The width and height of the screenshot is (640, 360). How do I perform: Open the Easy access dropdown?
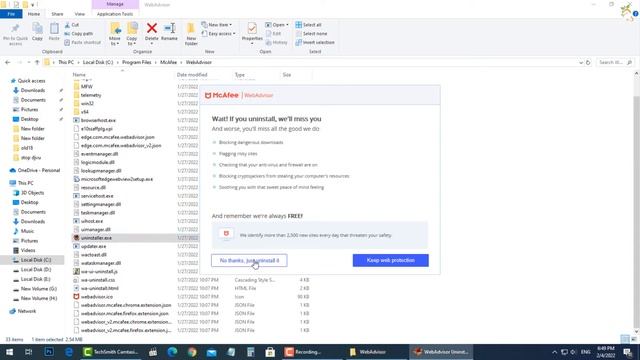click(218, 33)
